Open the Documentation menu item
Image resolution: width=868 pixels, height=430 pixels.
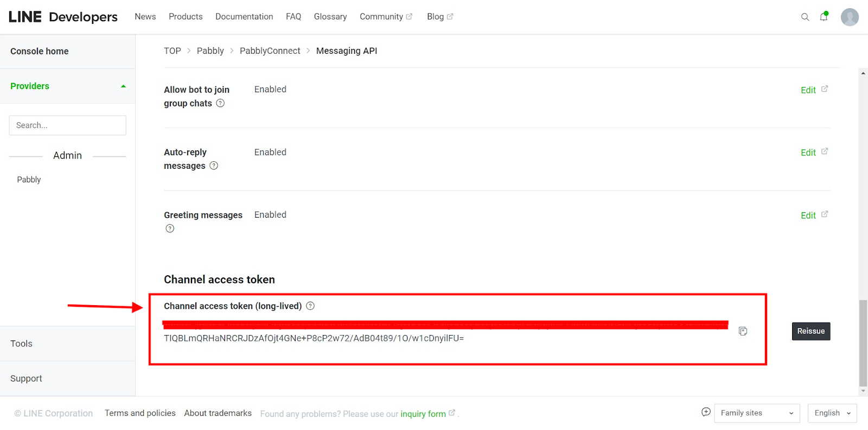(x=244, y=17)
